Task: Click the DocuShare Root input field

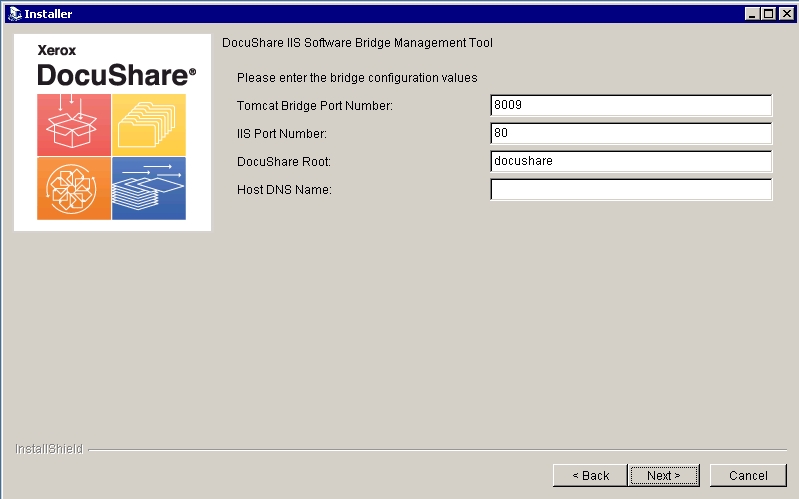Action: [631, 162]
